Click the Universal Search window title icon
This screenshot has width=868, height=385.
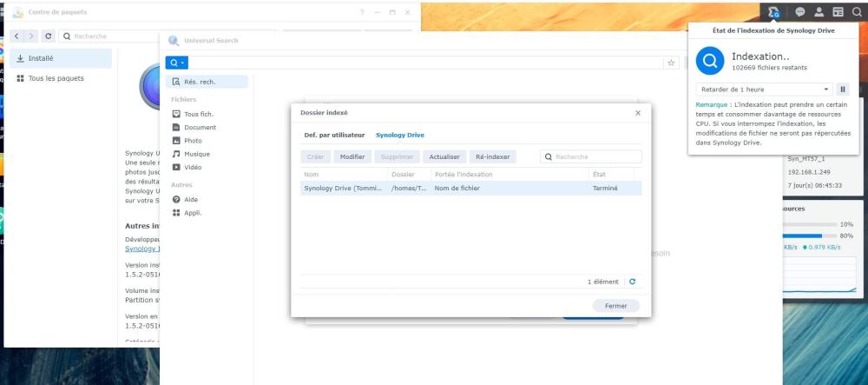pyautogui.click(x=174, y=41)
